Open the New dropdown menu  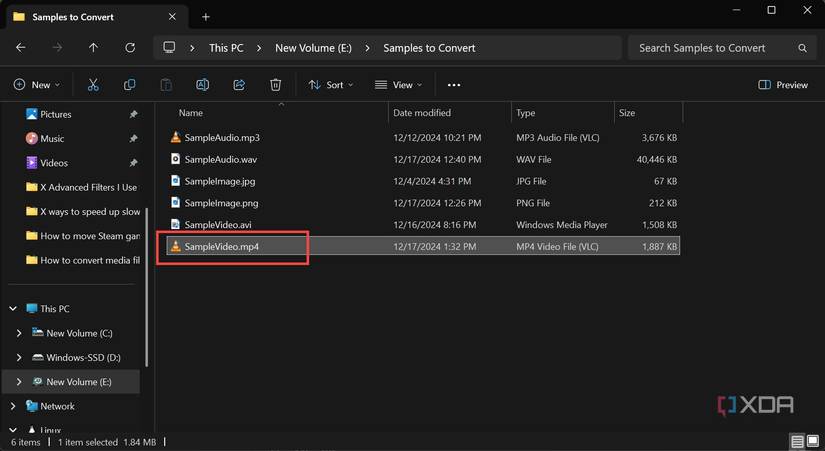[x=36, y=85]
